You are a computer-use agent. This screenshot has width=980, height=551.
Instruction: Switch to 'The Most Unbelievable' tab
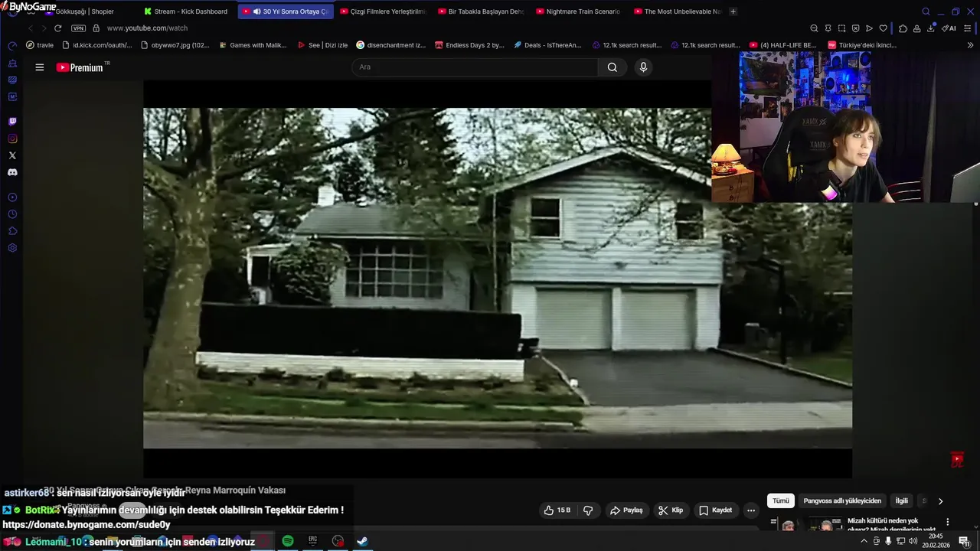[x=678, y=11]
